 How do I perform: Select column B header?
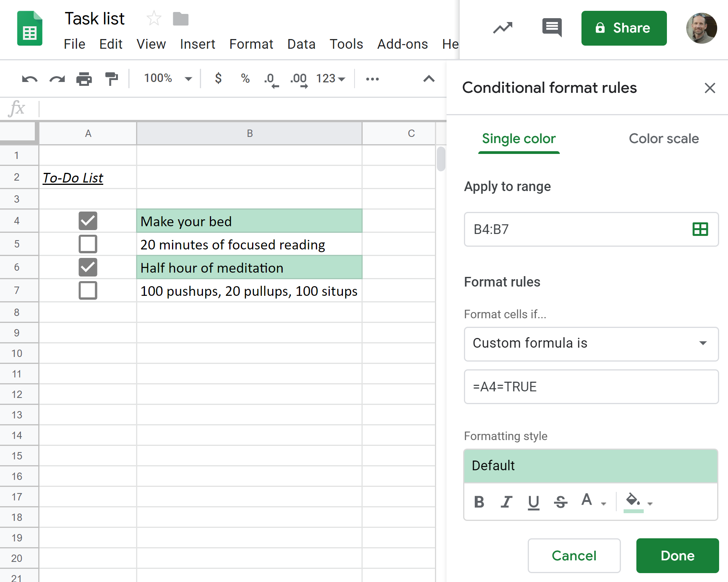tap(249, 133)
